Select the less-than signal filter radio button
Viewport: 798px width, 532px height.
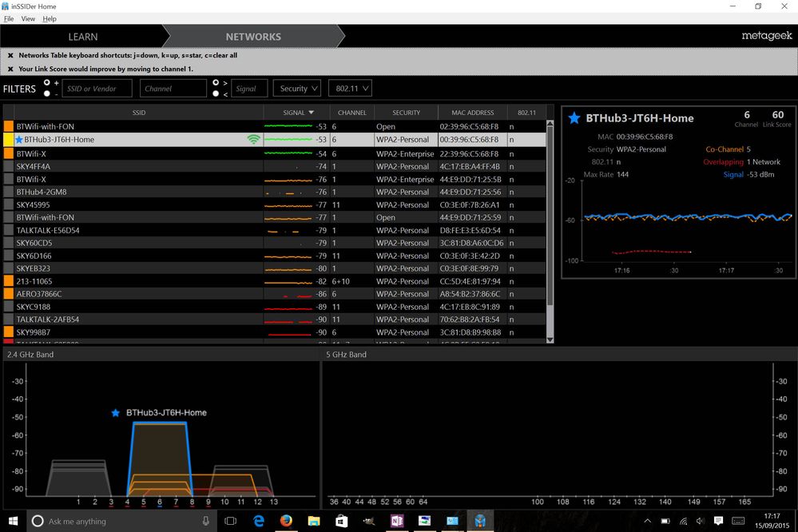216,93
